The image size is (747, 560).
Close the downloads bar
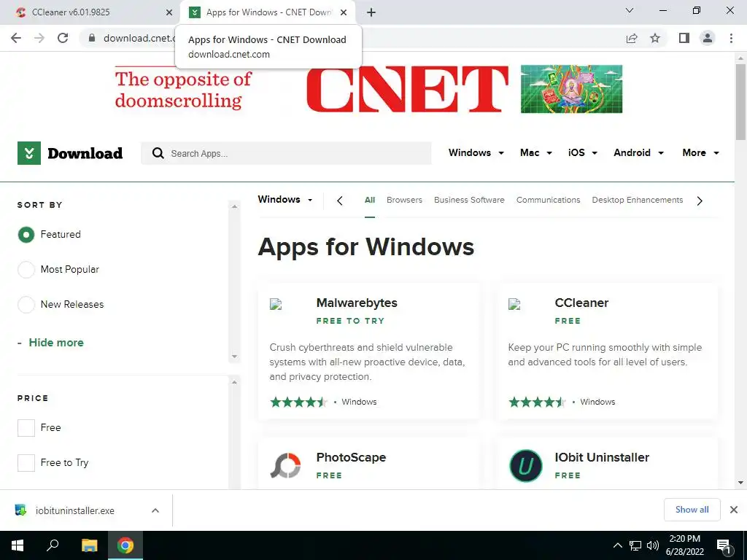[x=734, y=510]
